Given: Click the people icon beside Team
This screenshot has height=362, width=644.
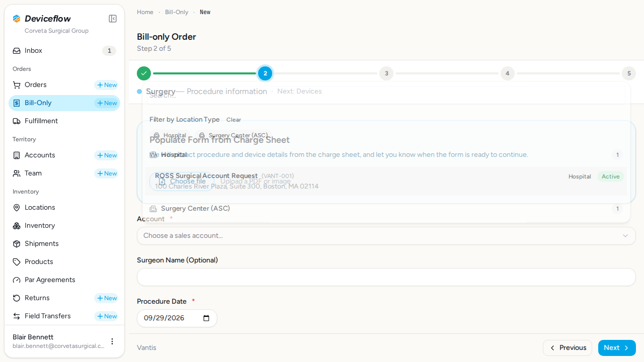Looking at the screenshot, I should coord(17,173).
